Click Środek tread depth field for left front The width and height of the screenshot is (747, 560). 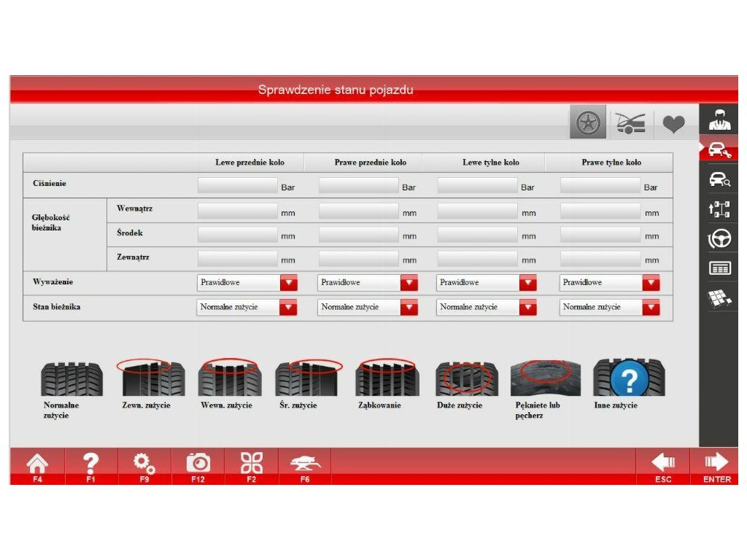[238, 234]
